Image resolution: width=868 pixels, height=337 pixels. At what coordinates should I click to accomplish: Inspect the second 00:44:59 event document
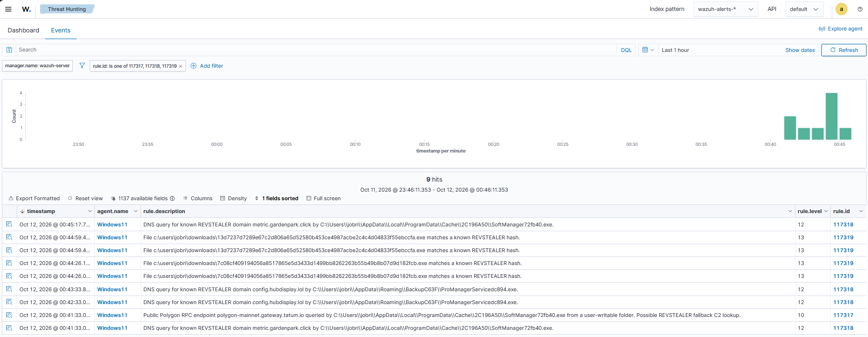9,250
